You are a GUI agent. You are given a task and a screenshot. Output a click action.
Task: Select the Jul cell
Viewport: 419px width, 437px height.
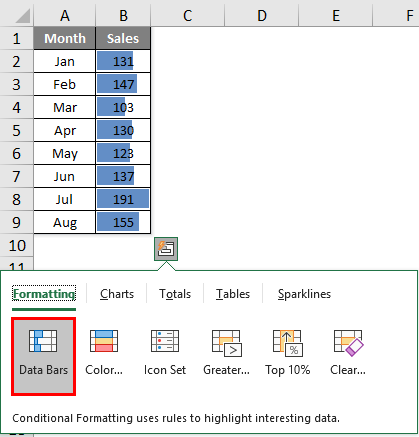[x=65, y=199]
